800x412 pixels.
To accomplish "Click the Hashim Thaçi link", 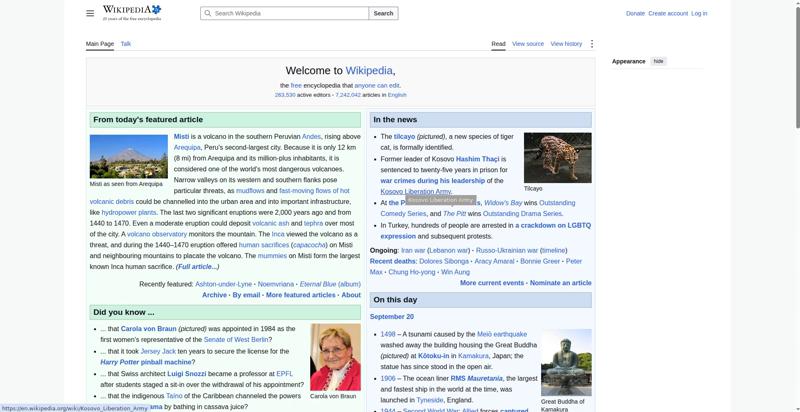I will point(478,159).
